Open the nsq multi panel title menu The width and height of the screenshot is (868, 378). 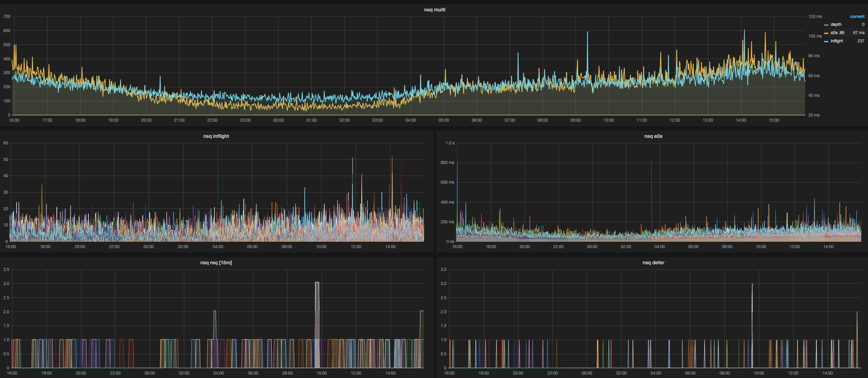point(434,10)
